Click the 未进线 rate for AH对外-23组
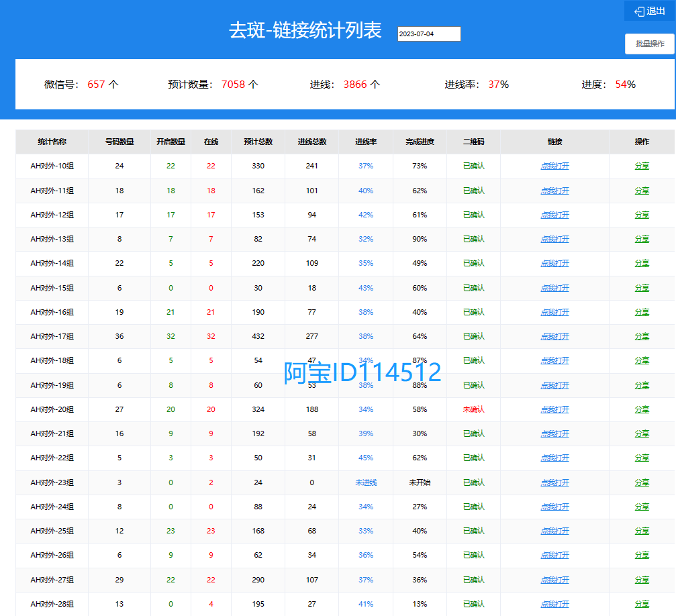The height and width of the screenshot is (616, 676). [366, 482]
